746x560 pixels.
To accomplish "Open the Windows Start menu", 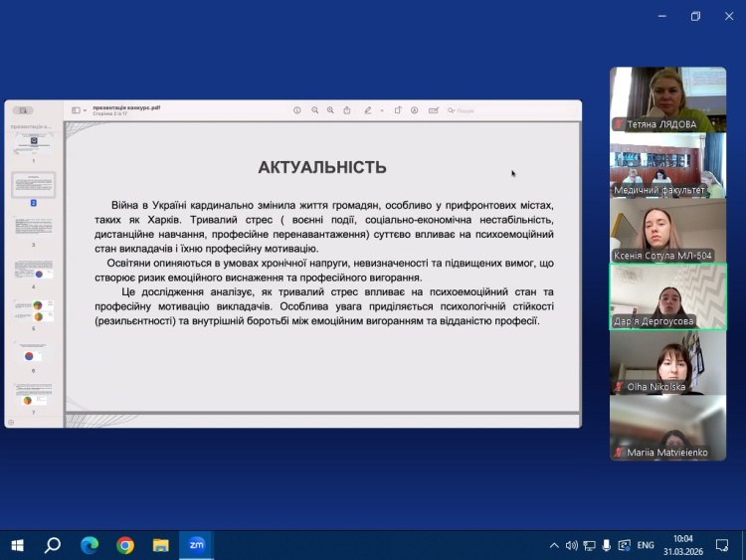I will (17, 545).
